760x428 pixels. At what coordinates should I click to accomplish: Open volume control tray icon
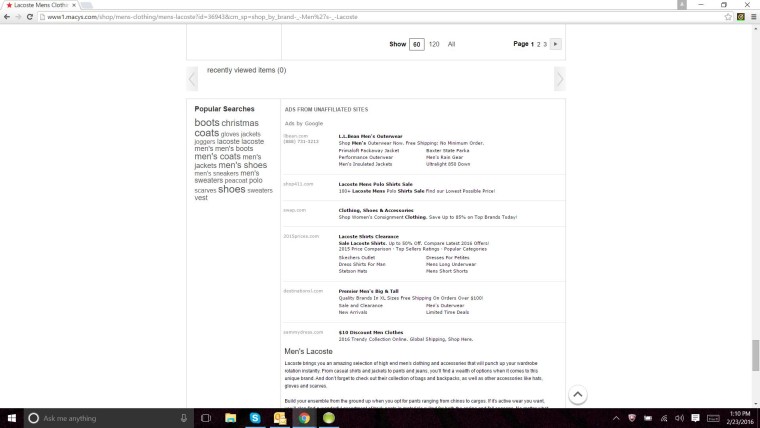click(680, 418)
